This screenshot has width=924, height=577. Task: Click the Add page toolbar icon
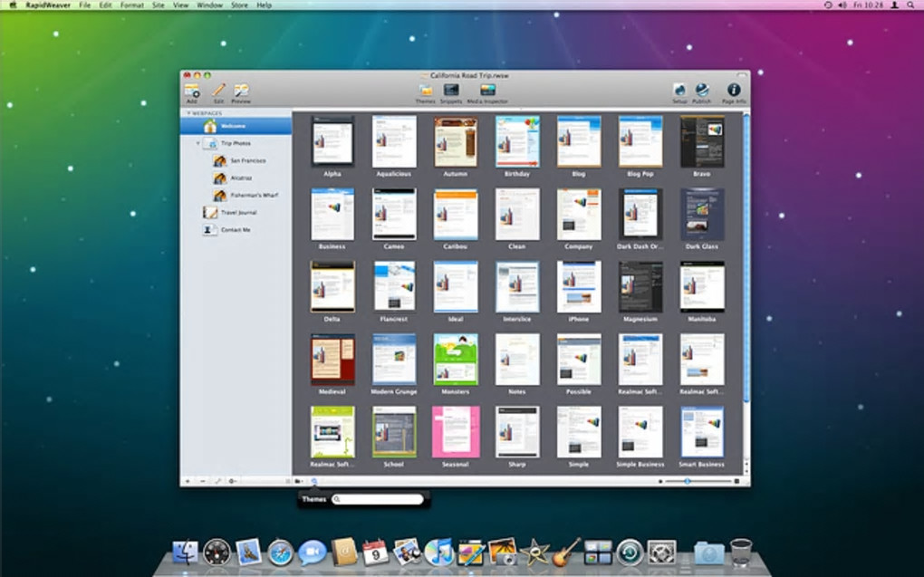click(191, 91)
